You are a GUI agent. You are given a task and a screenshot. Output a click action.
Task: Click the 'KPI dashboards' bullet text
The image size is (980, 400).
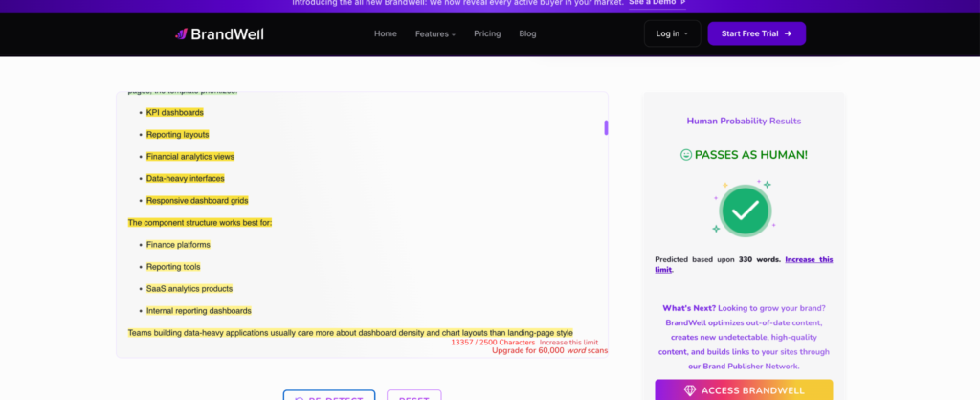[x=175, y=113]
